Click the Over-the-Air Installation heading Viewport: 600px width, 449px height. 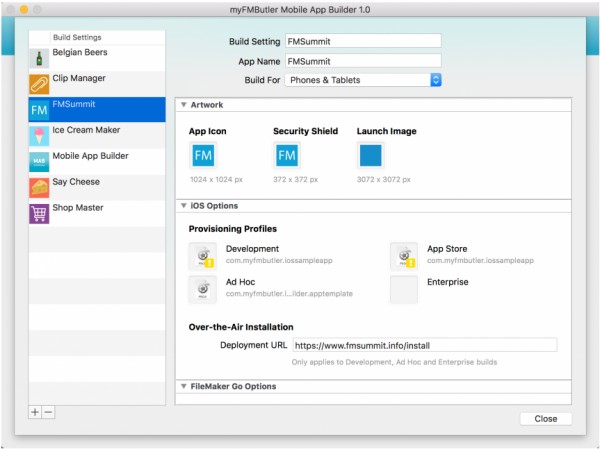click(241, 327)
